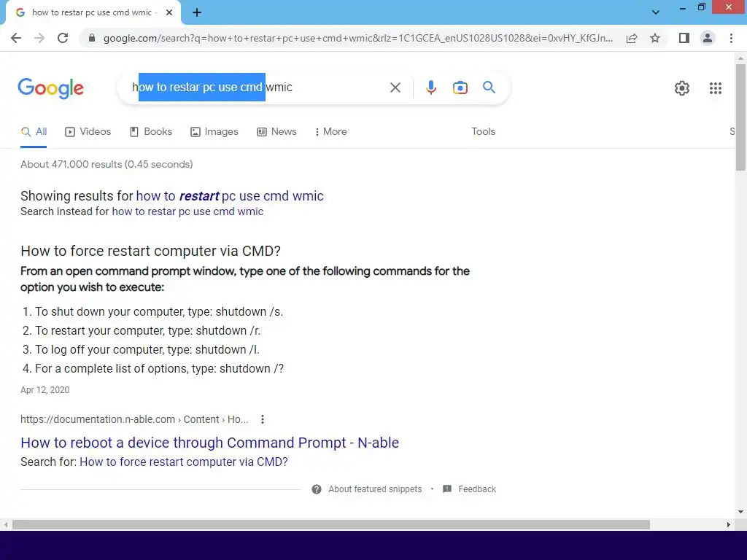Open the Chrome profile menu

[708, 38]
